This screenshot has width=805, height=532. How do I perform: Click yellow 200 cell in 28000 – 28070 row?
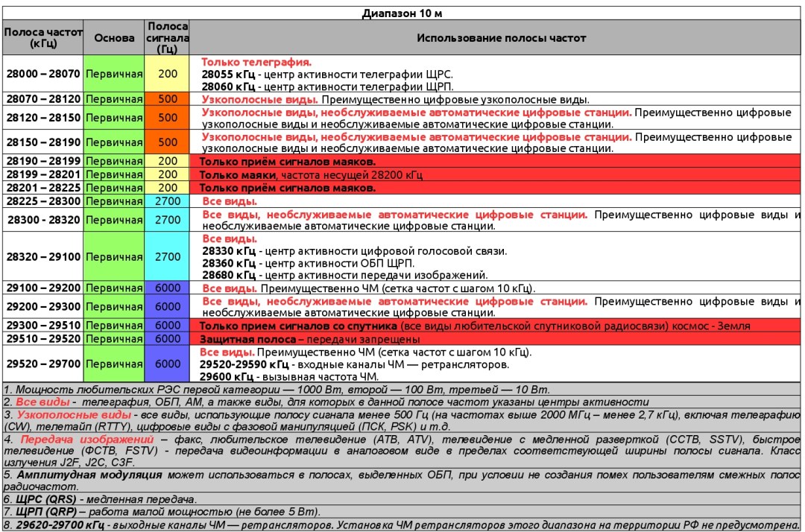pyautogui.click(x=168, y=74)
